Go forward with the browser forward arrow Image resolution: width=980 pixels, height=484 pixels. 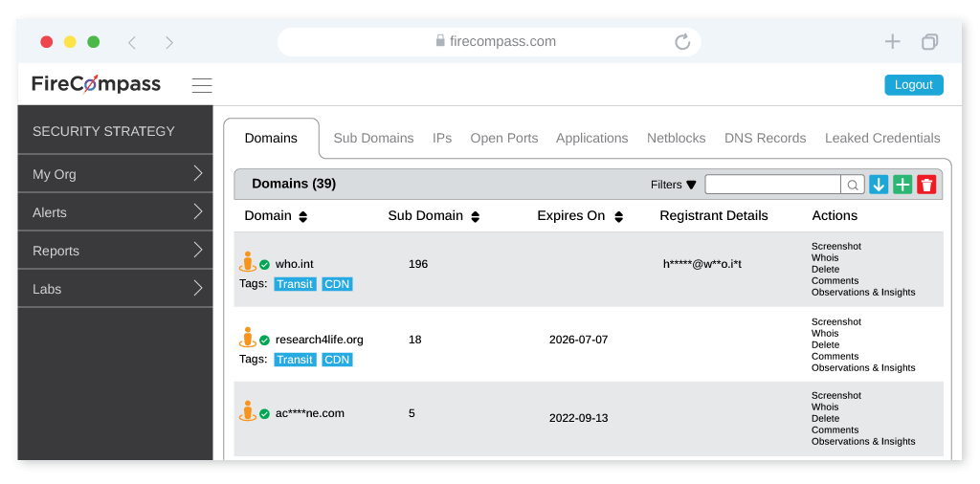coord(168,42)
